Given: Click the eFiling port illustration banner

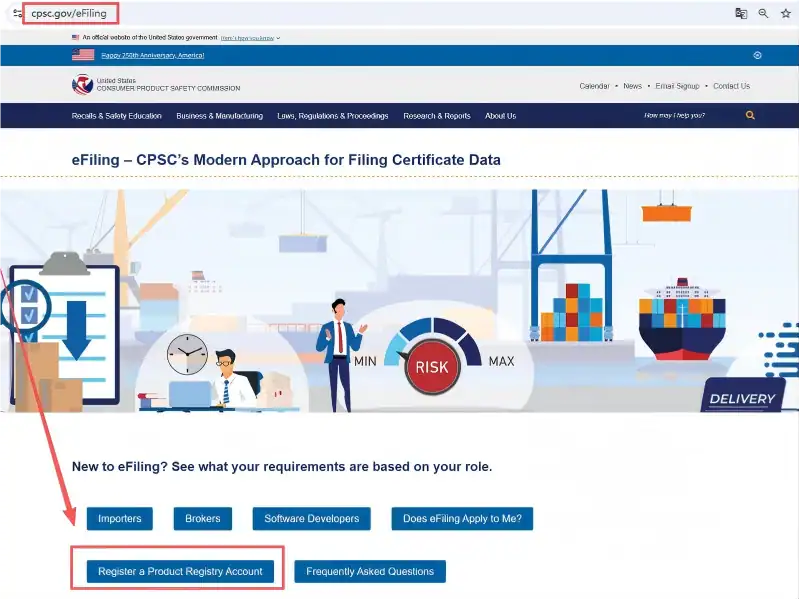Looking at the screenshot, I should coord(400,301).
